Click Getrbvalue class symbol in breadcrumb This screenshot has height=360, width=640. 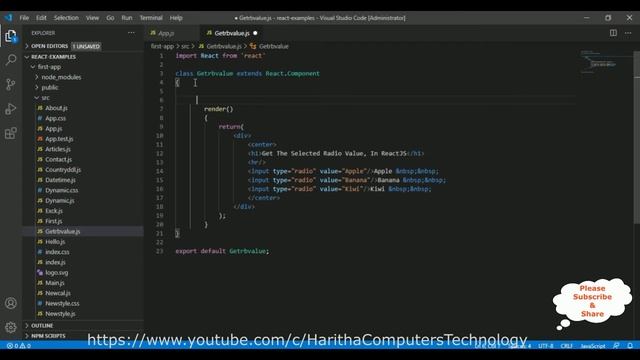pyautogui.click(x=273, y=47)
